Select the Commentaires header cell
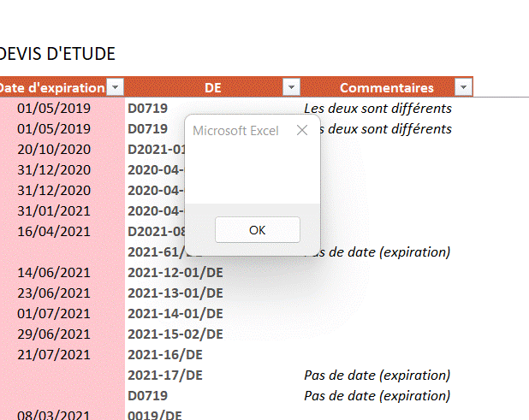Screen dimensions: 529x420 pos(386,87)
